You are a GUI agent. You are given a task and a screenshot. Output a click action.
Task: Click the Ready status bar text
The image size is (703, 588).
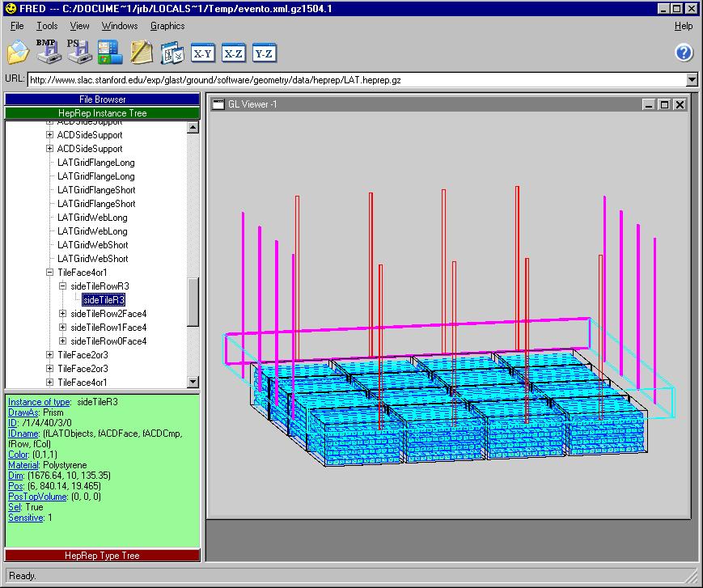23,576
